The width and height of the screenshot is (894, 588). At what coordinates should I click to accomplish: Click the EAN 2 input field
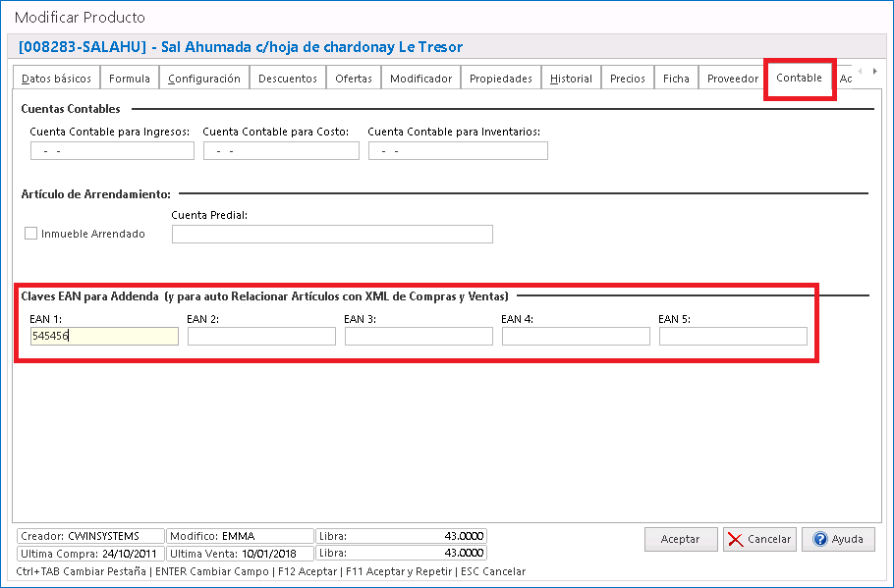tap(261, 337)
